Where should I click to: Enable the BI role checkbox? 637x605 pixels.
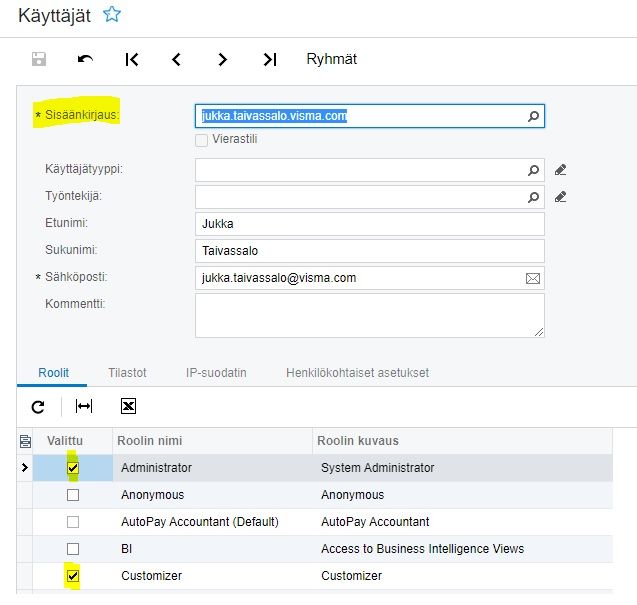click(x=73, y=549)
